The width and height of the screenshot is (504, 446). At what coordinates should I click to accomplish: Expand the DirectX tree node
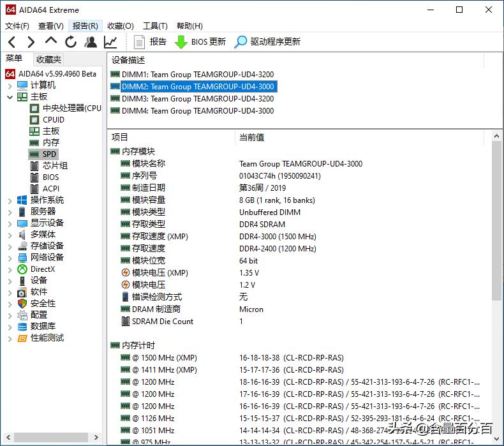(x=10, y=269)
